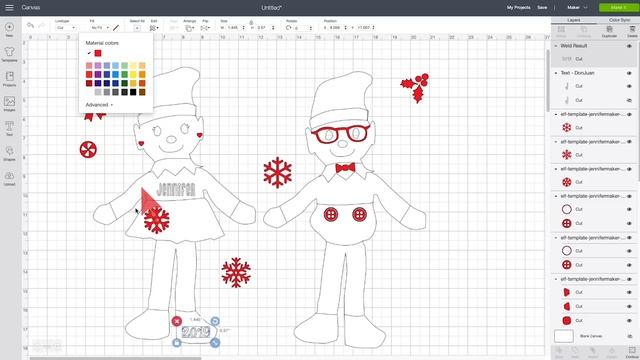Switch to the Color Sync tab
Screen dimensions: 640x360
coord(619,20)
